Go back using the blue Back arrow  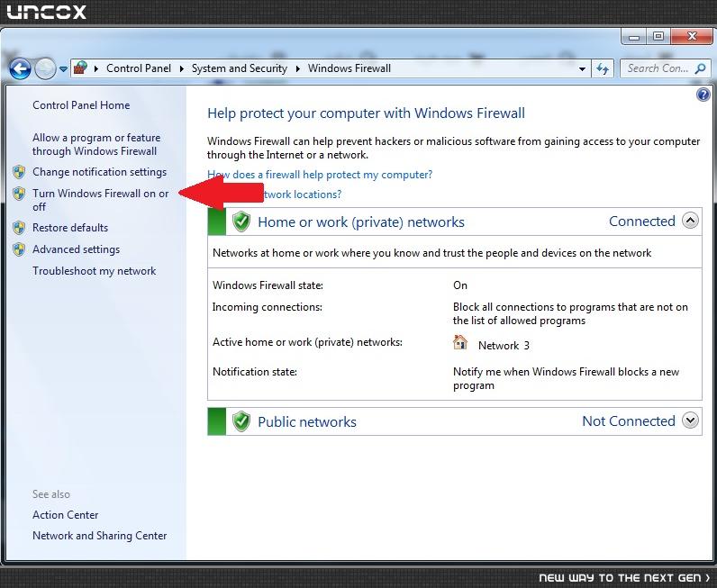pyautogui.click(x=20, y=69)
